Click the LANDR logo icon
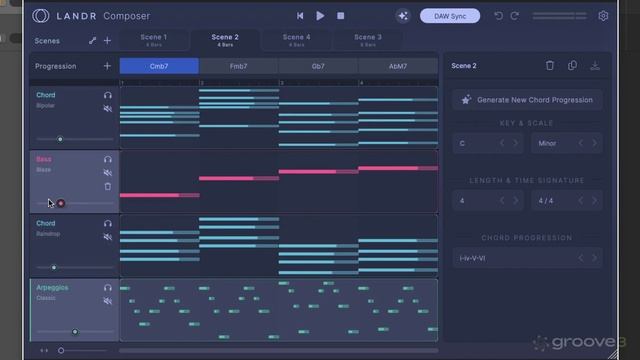 coord(41,16)
